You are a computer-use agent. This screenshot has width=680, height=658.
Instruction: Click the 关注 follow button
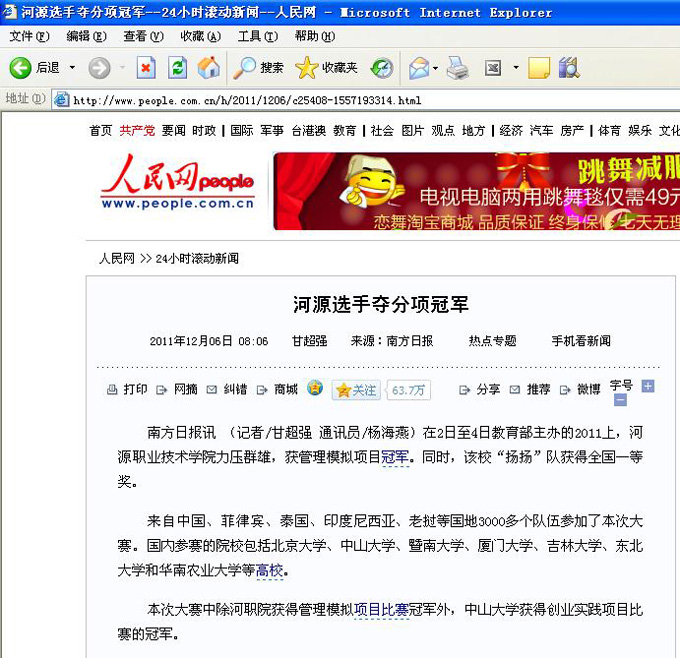pos(356,390)
